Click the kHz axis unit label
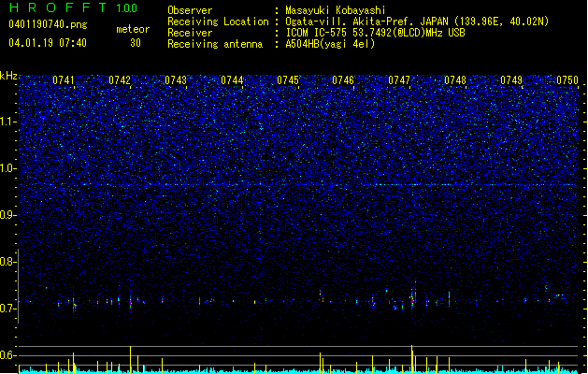The height and width of the screenshot is (374, 588). coord(8,76)
